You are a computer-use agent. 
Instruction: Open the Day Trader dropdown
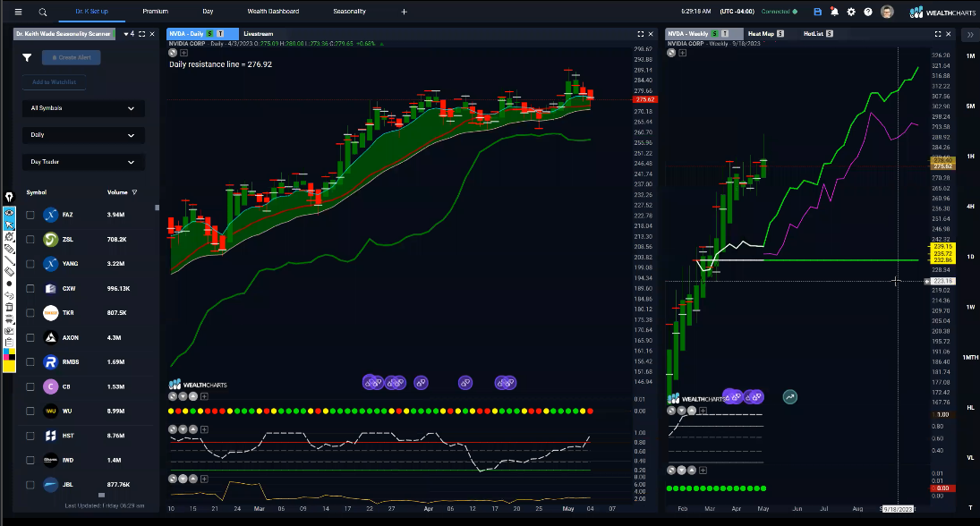pyautogui.click(x=83, y=162)
